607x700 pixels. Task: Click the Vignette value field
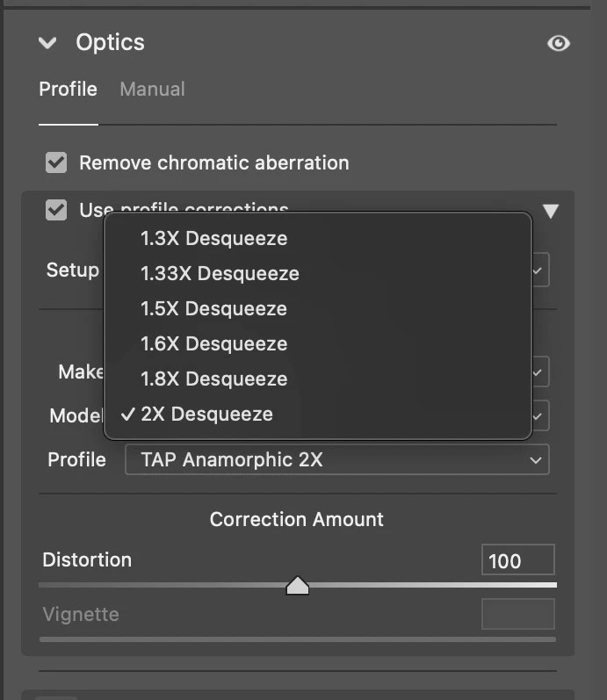tap(517, 614)
